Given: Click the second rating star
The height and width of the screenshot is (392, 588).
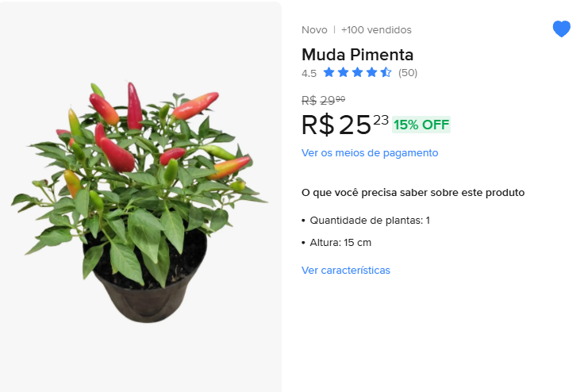Looking at the screenshot, I should pyautogui.click(x=343, y=72).
